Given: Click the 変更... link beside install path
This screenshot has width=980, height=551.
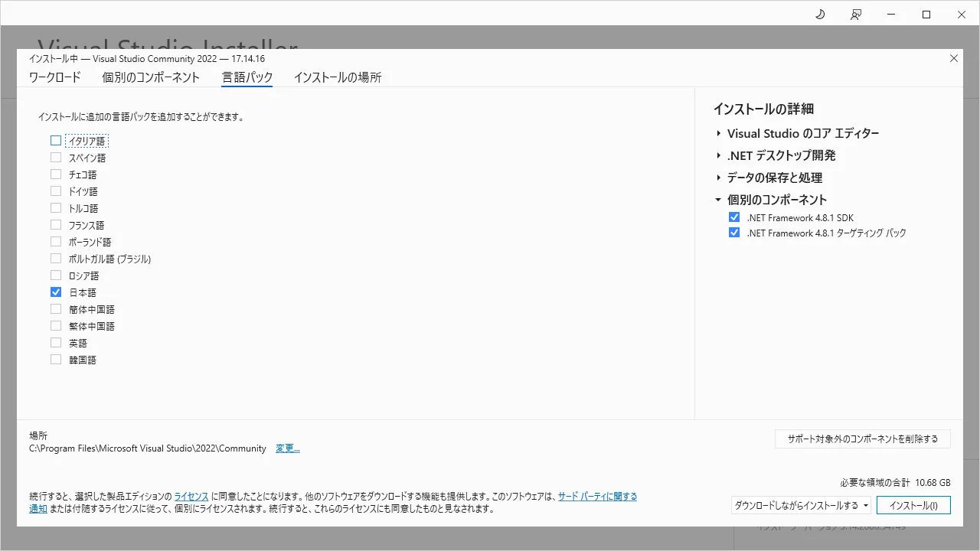Looking at the screenshot, I should point(287,448).
